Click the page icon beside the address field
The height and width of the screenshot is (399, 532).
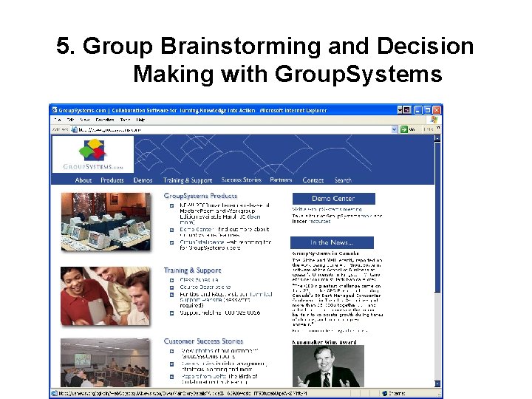(x=74, y=129)
